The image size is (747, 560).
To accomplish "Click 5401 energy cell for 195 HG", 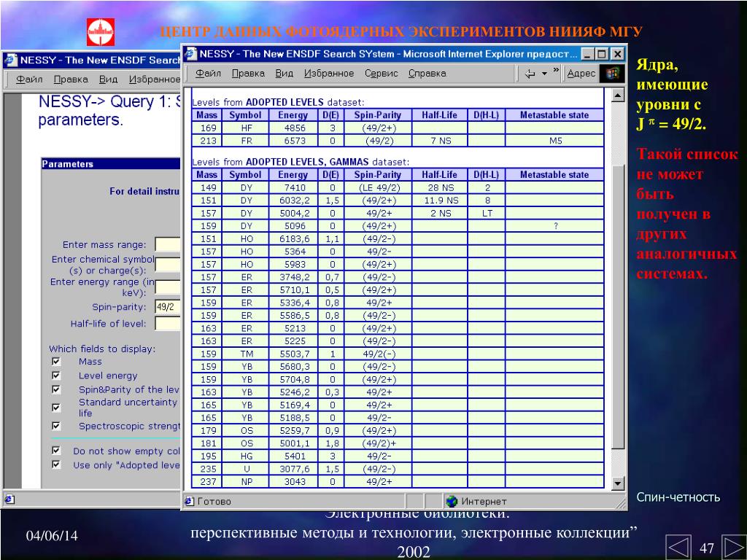I will click(293, 456).
